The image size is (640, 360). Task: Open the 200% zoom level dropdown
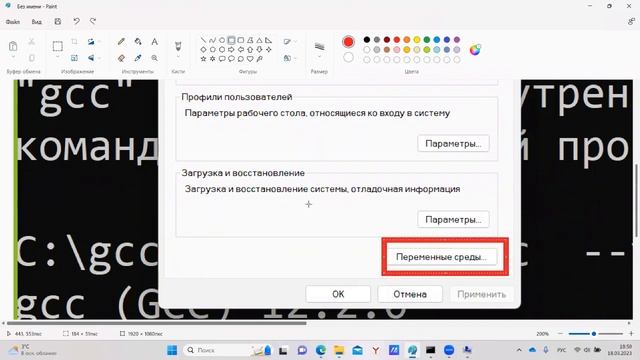click(x=542, y=334)
